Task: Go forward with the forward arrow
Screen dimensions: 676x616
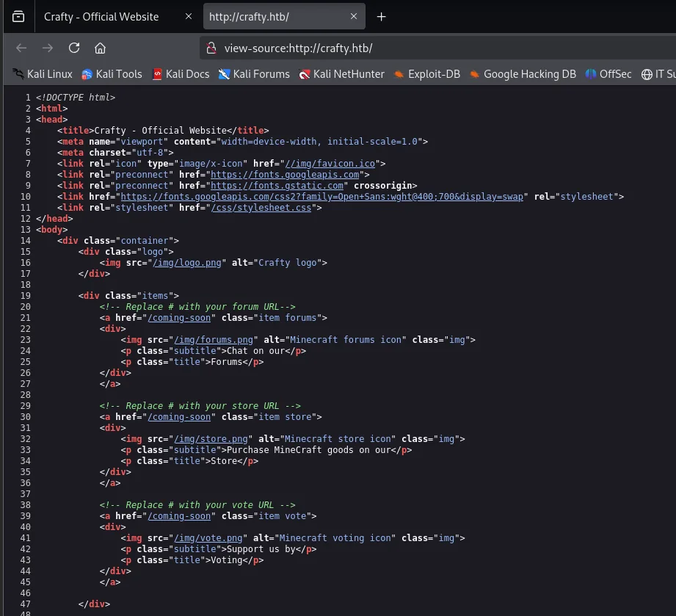Action: [48, 48]
